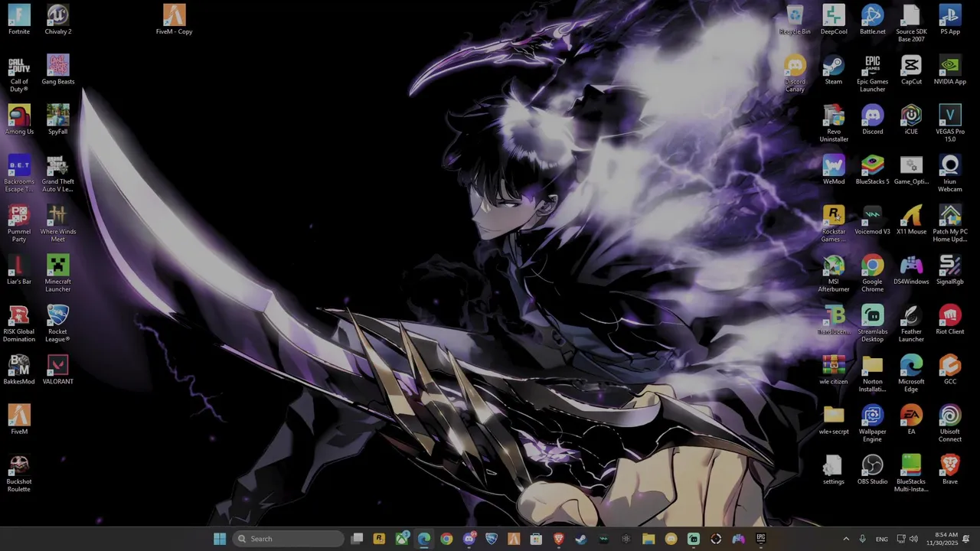Click the PS App desktop icon
Image resolution: width=980 pixels, height=551 pixels.
coord(950,20)
